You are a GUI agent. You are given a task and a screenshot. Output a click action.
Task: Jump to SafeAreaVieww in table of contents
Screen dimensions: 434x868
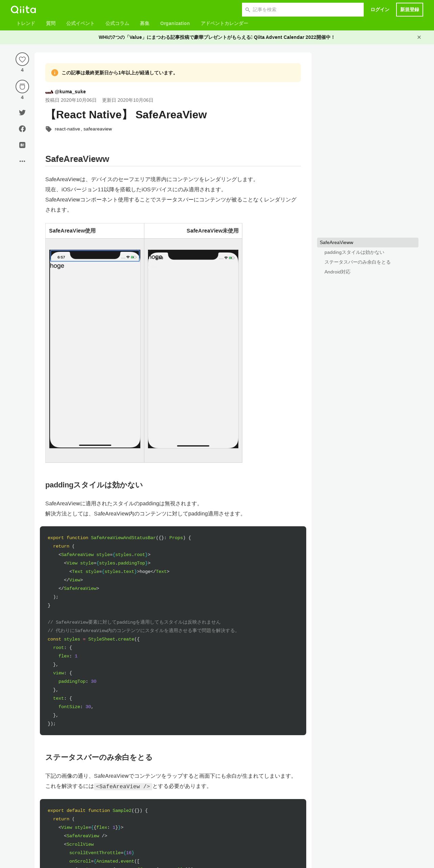tap(368, 242)
